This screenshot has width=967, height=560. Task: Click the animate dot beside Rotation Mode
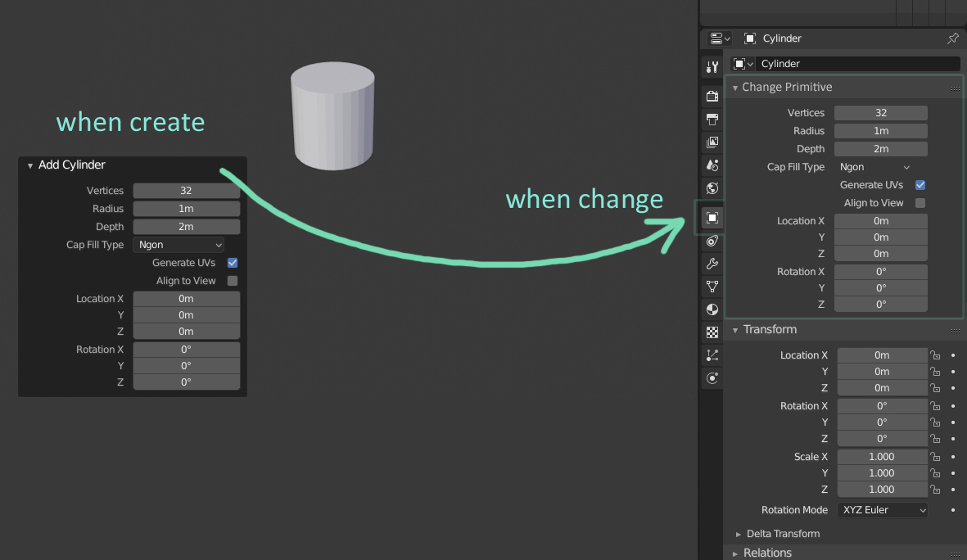click(953, 510)
